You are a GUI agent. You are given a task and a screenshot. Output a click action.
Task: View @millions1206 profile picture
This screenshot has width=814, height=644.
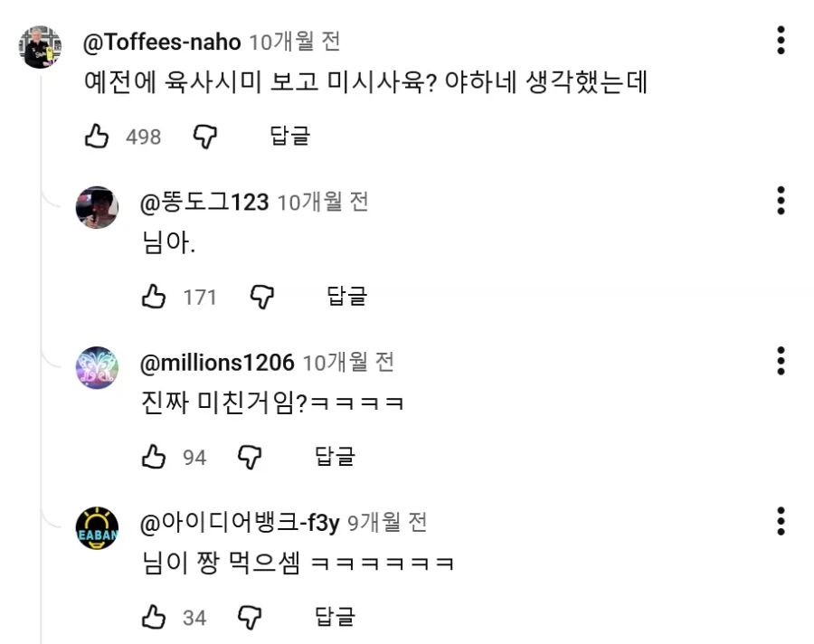(x=97, y=367)
